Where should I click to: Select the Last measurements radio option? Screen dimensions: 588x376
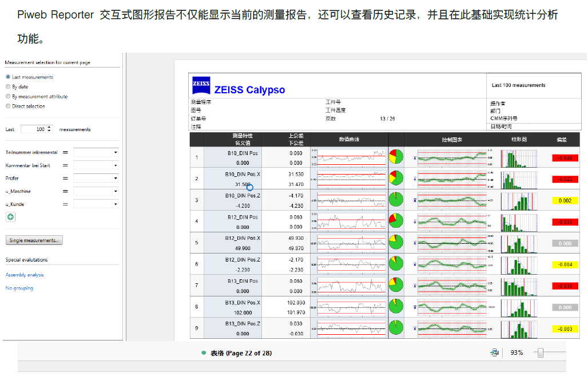tap(8, 77)
